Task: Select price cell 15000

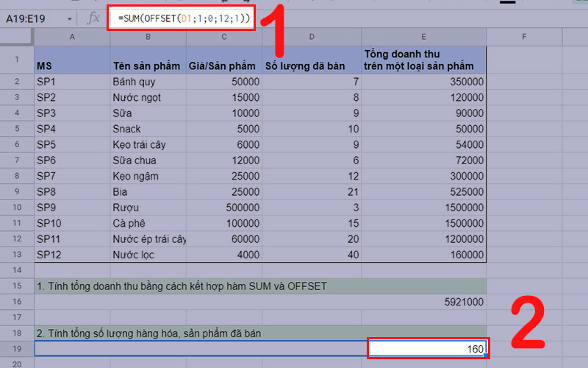Action: [x=224, y=97]
